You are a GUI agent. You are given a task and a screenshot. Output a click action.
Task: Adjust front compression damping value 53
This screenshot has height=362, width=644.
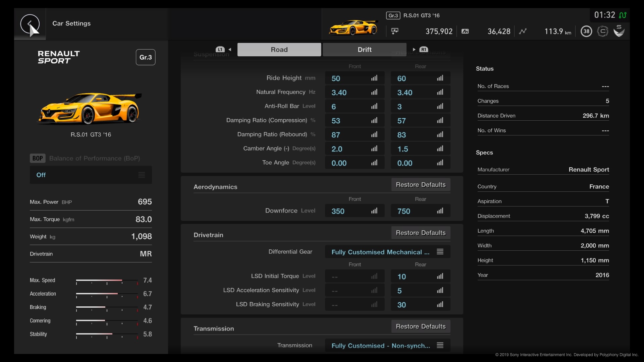click(355, 121)
